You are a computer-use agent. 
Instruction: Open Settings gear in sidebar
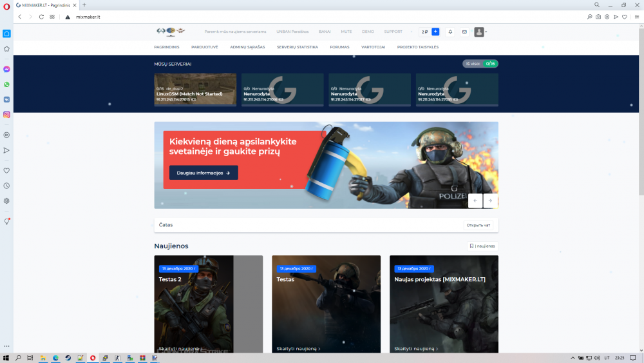(6, 201)
